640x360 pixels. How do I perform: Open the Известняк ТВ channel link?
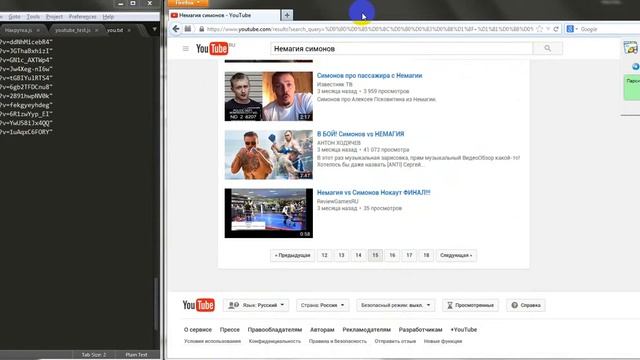[x=335, y=84]
